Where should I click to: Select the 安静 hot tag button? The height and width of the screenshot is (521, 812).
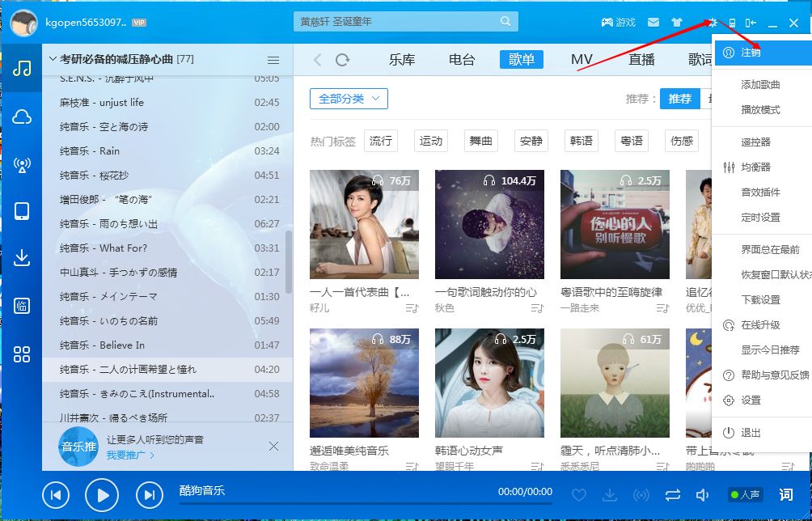click(x=531, y=141)
